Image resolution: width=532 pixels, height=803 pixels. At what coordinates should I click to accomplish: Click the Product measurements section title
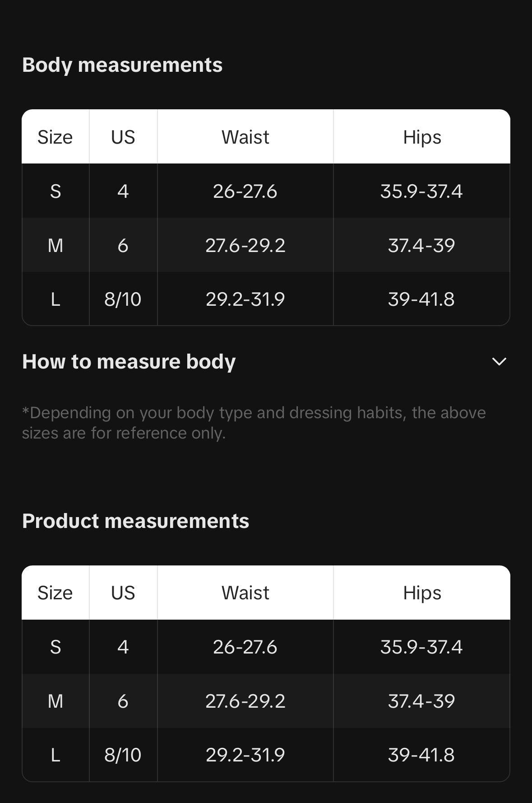pyautogui.click(x=135, y=521)
